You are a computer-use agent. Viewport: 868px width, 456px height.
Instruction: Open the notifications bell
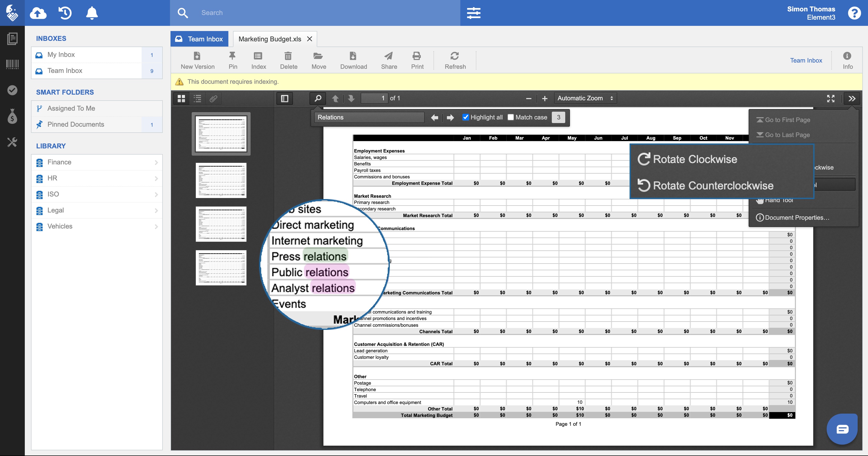pyautogui.click(x=92, y=13)
